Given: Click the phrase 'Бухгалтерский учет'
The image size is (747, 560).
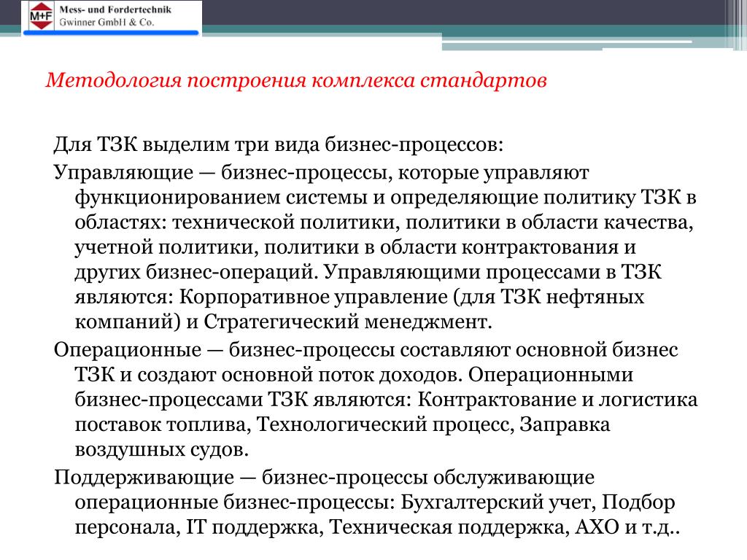Looking at the screenshot, I should [x=498, y=503].
